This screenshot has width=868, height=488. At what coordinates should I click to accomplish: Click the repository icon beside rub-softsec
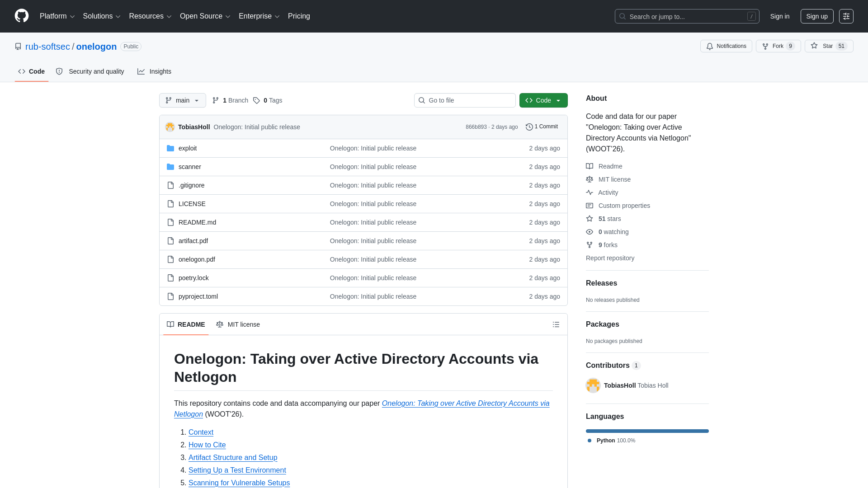(18, 47)
